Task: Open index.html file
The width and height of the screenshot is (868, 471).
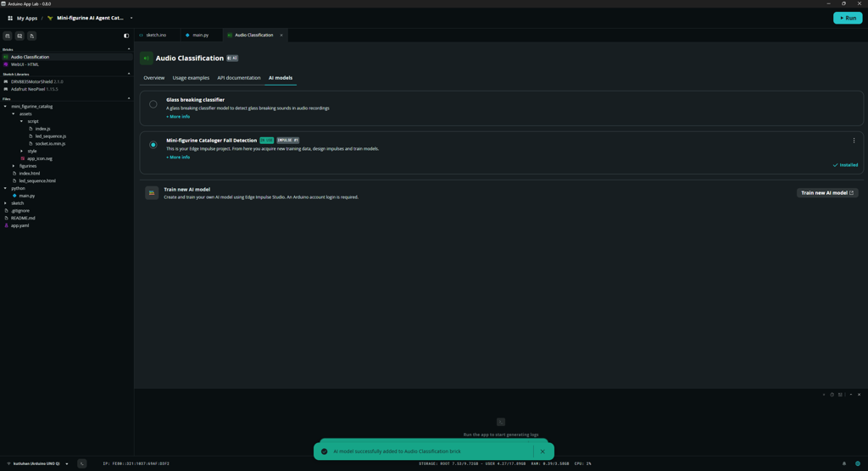Action: coord(29,173)
